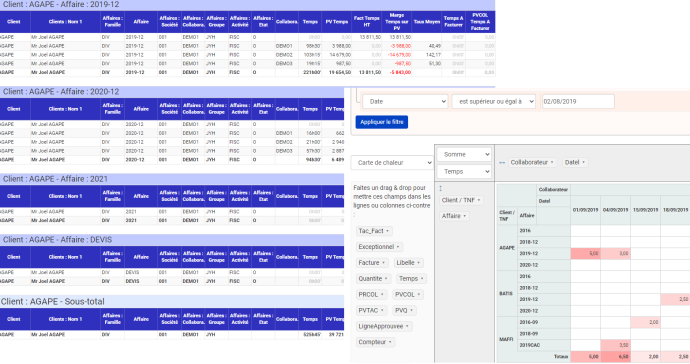The width and height of the screenshot is (690, 364).
Task: Click the 19 654,50 total PV Temps cell
Action: click(340, 72)
